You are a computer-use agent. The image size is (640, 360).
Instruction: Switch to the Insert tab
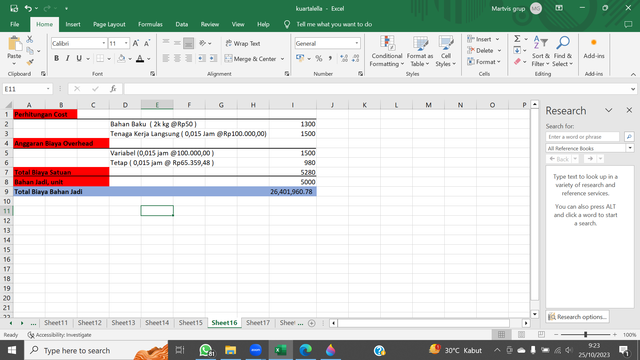(73, 24)
